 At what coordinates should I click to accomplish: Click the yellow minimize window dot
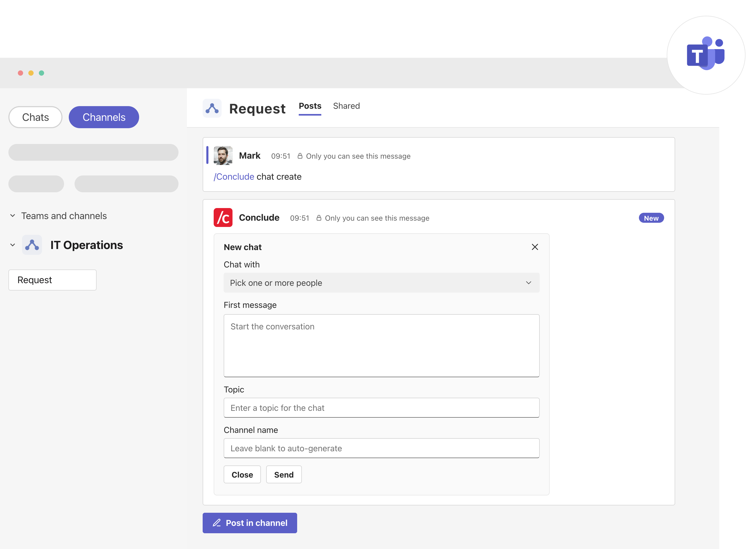pyautogui.click(x=31, y=73)
